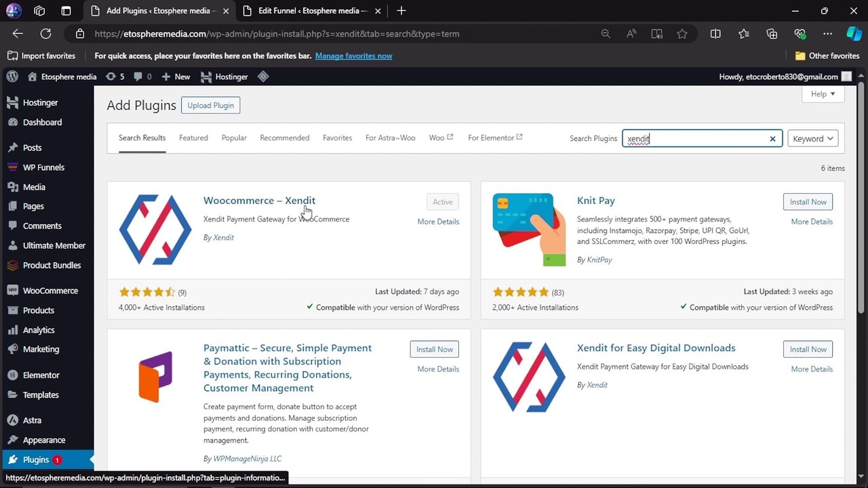
Task: Open the Keyword search type dropdown
Action: [x=813, y=138]
